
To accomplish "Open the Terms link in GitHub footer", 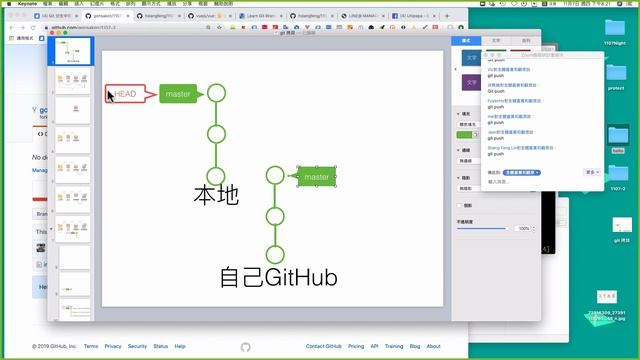I will point(91,346).
